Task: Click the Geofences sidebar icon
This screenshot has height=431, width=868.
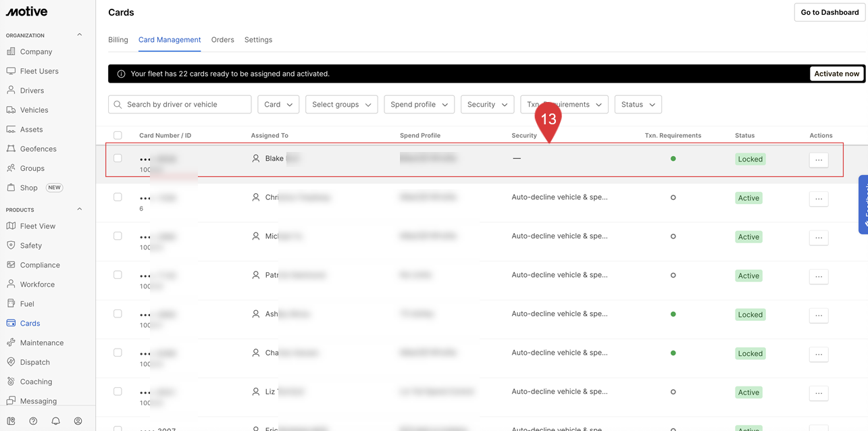Action: pos(11,149)
